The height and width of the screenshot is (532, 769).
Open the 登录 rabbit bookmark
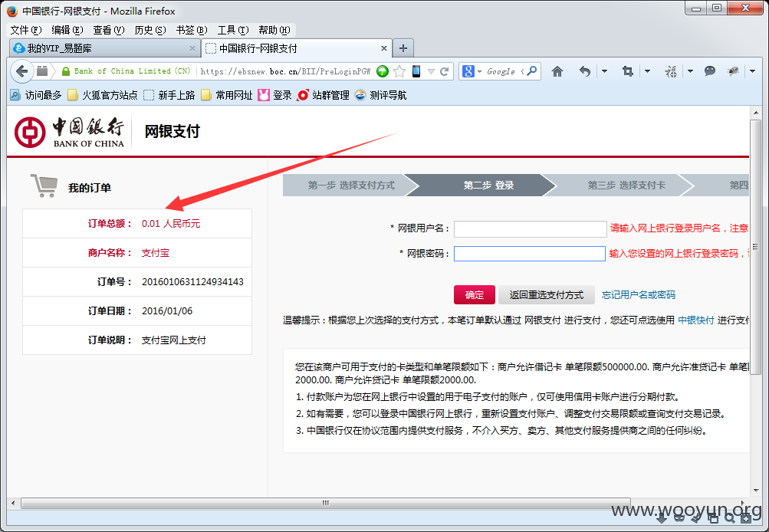(x=274, y=95)
